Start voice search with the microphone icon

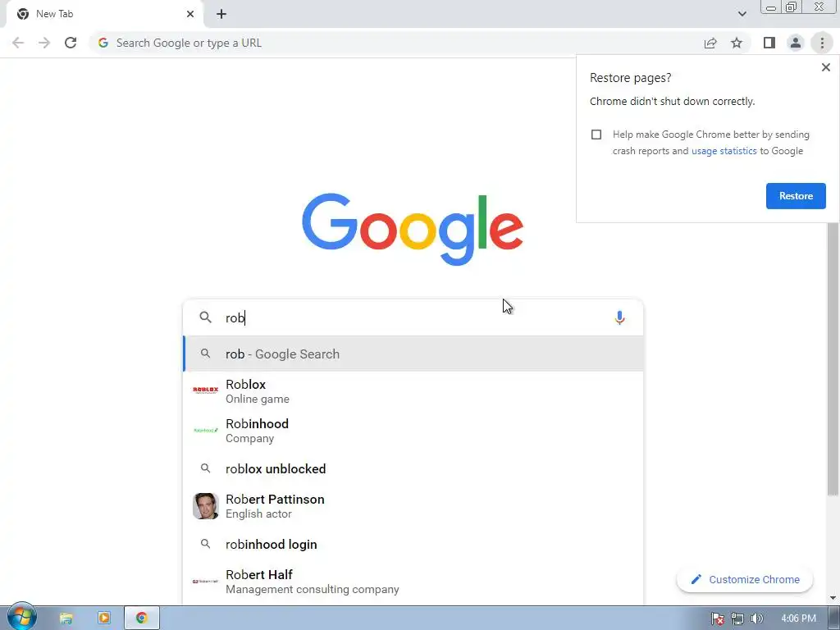[619, 317]
